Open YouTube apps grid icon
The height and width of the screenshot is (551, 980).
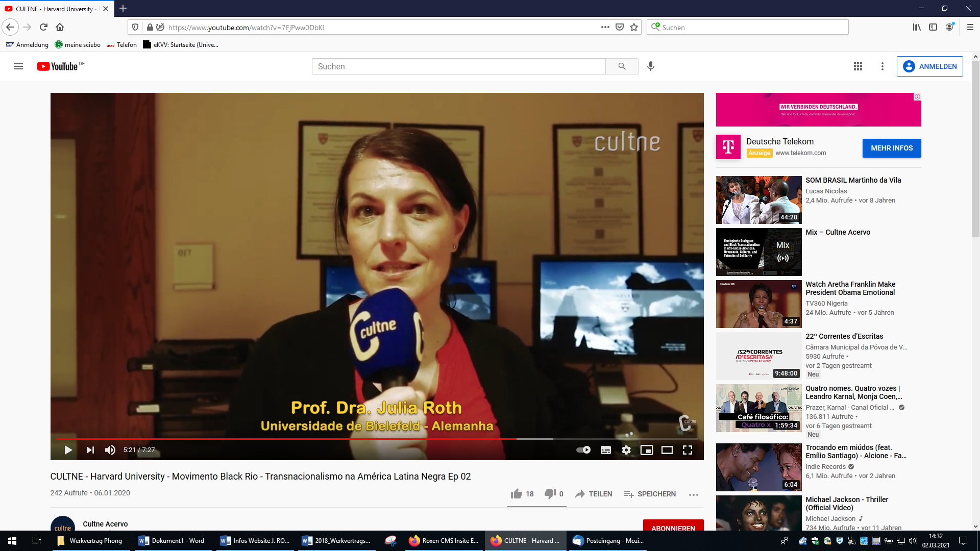(858, 66)
